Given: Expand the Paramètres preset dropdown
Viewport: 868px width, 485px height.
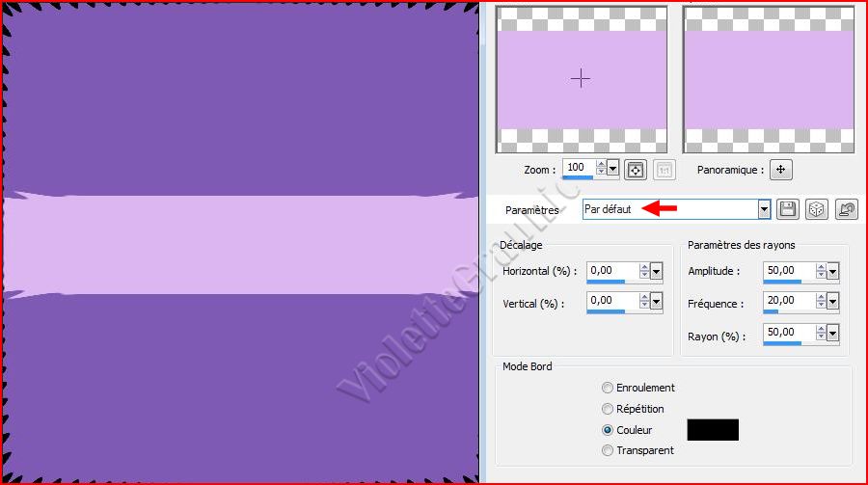Looking at the screenshot, I should [x=764, y=209].
